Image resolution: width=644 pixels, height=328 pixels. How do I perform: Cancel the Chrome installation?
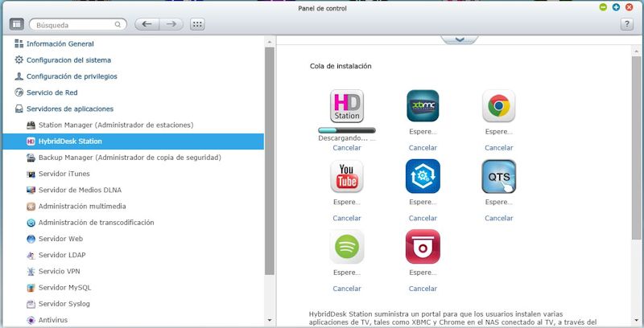coord(498,148)
